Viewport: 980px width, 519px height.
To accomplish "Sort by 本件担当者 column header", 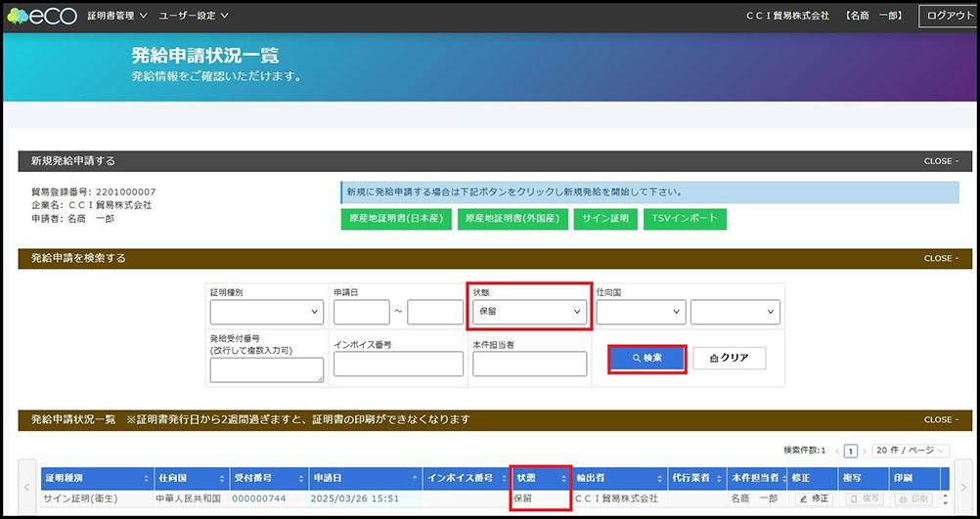I will [x=757, y=478].
